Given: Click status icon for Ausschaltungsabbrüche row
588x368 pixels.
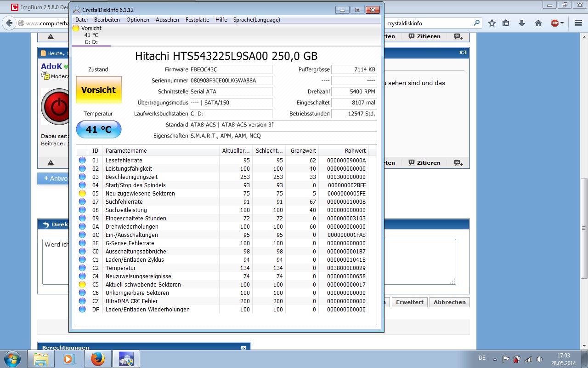Looking at the screenshot, I should [x=82, y=251].
